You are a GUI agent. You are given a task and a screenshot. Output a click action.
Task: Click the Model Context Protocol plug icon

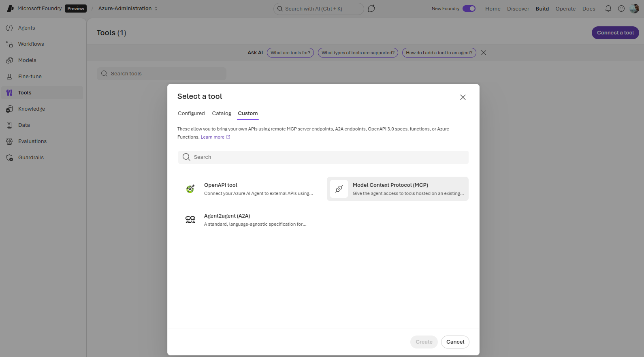[x=339, y=189]
